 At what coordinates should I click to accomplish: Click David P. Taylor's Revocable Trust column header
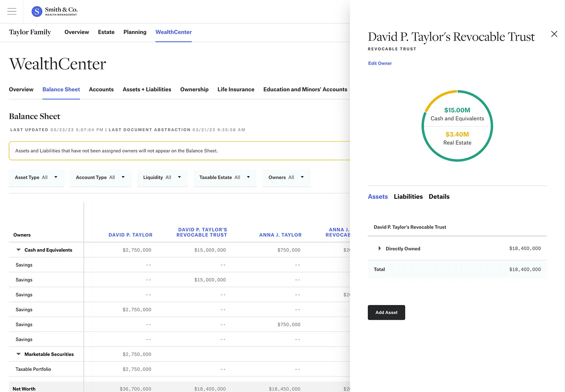click(202, 232)
